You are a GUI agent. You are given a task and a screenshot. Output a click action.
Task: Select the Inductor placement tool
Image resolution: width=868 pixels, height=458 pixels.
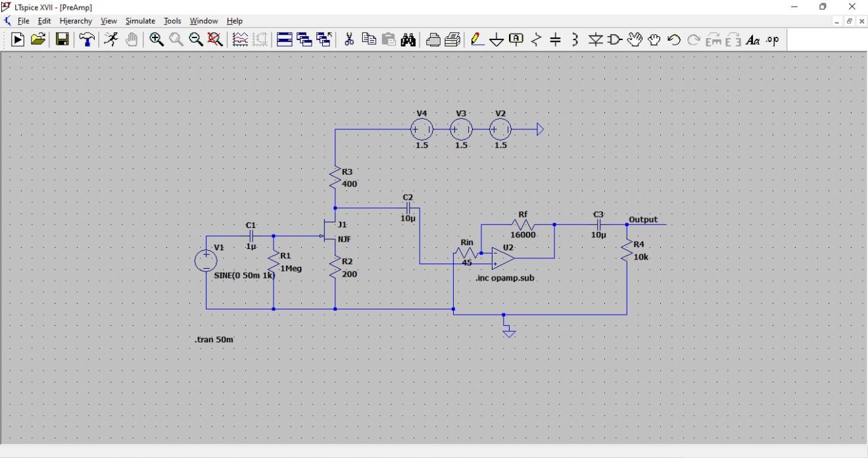(575, 39)
